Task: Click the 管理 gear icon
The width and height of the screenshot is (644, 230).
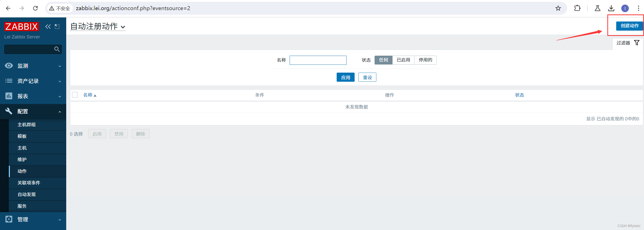Action: 9,219
